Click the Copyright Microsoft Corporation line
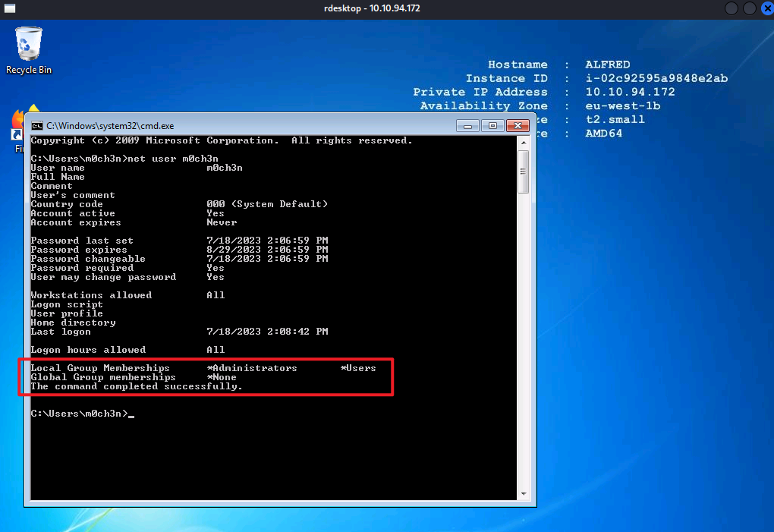Screen dimensions: 774x532 (222, 140)
